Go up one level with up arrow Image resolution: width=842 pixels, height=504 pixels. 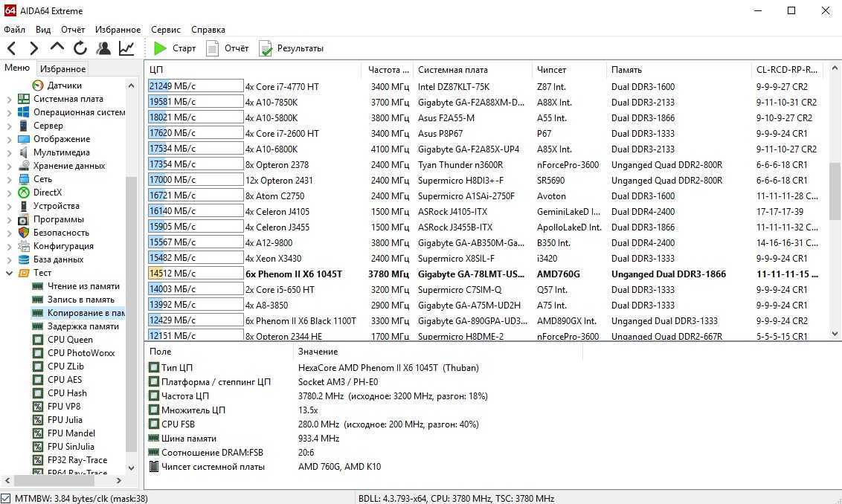[57, 48]
